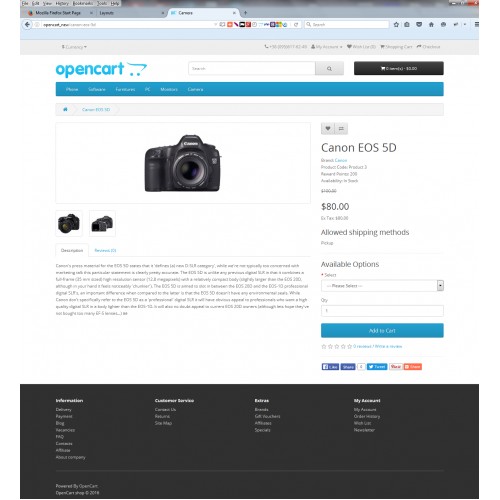
Task: Click the compare product arrows icon
Action: point(341,128)
